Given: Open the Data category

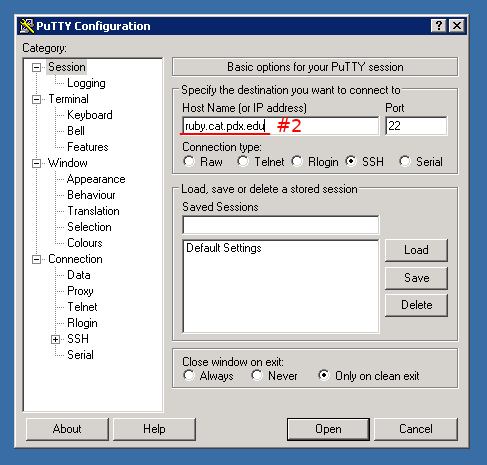Looking at the screenshot, I should point(79,275).
